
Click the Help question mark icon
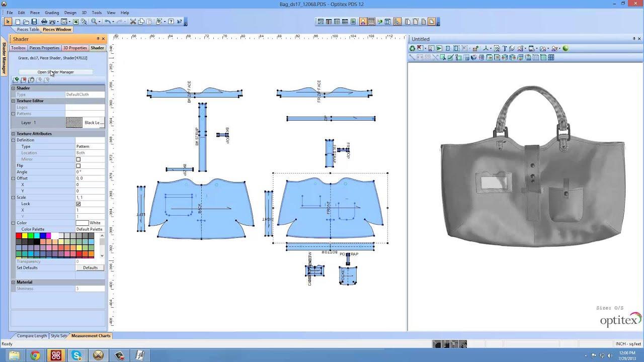click(x=171, y=22)
